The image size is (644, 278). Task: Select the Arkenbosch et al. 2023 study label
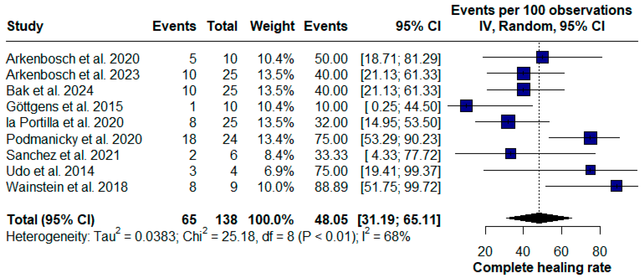[x=73, y=75]
